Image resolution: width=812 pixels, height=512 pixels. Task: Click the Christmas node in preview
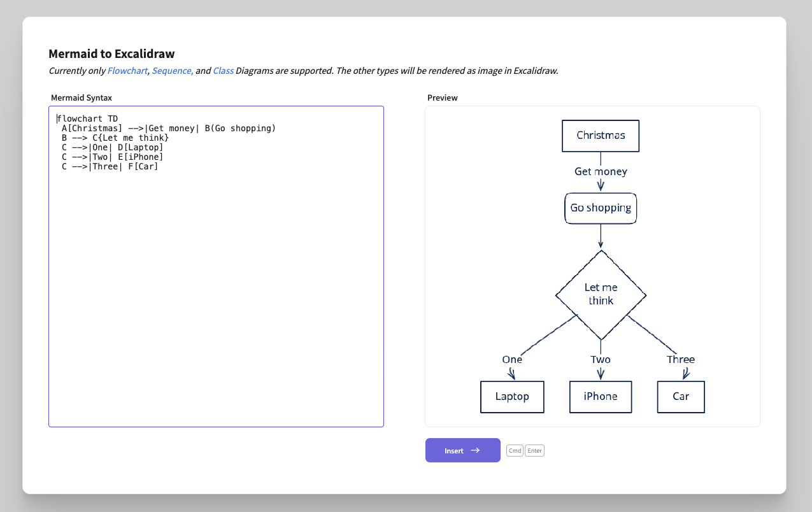[x=601, y=136]
